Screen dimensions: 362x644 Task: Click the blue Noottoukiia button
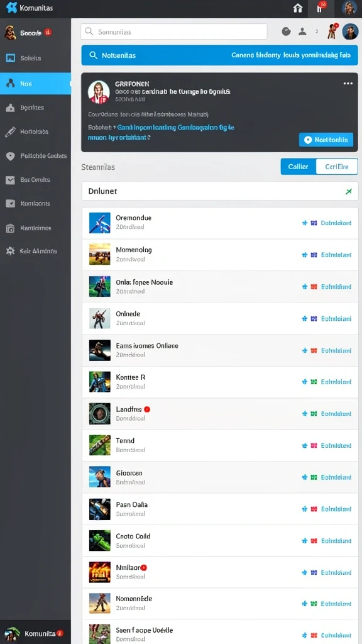coord(326,140)
